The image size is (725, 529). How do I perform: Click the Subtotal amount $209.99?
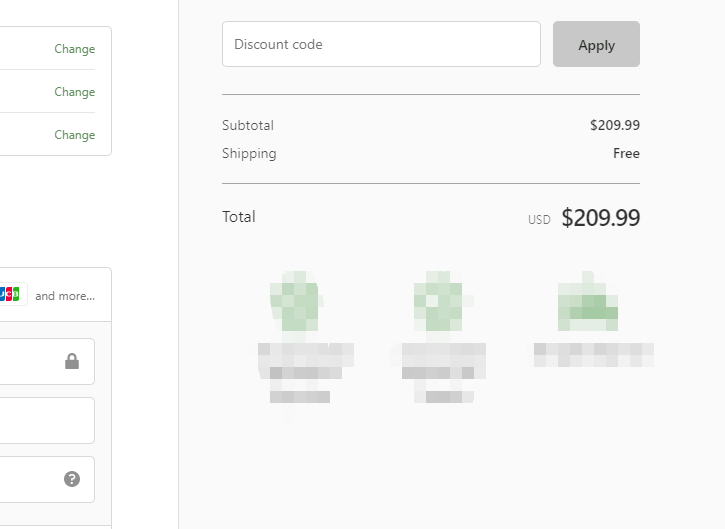(x=614, y=126)
